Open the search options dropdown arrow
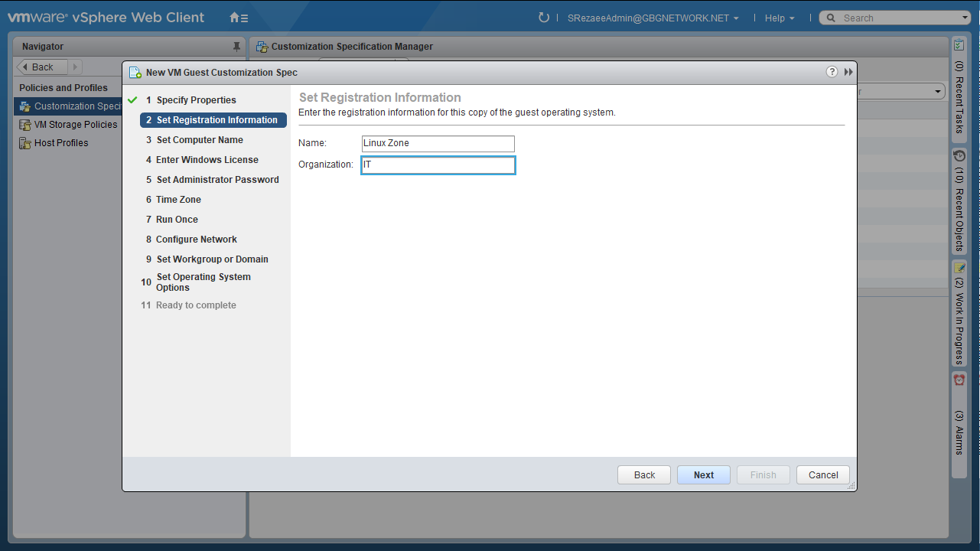Viewport: 980px width, 551px height. pos(965,18)
